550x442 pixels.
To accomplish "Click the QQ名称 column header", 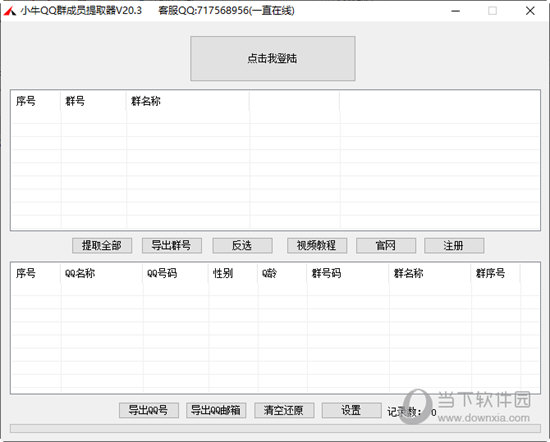I will coord(102,273).
